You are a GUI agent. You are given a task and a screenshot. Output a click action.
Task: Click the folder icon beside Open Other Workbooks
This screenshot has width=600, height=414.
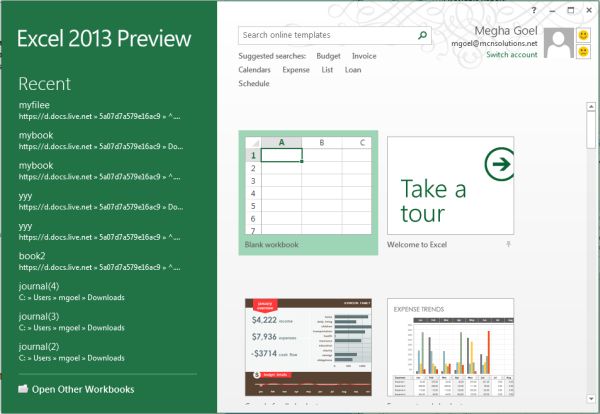tap(23, 389)
